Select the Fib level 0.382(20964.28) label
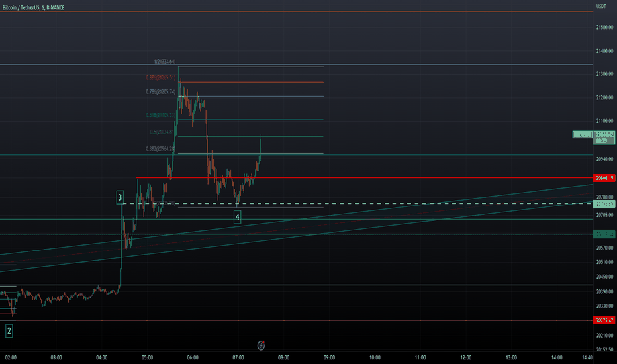617x364 pixels. click(x=161, y=149)
